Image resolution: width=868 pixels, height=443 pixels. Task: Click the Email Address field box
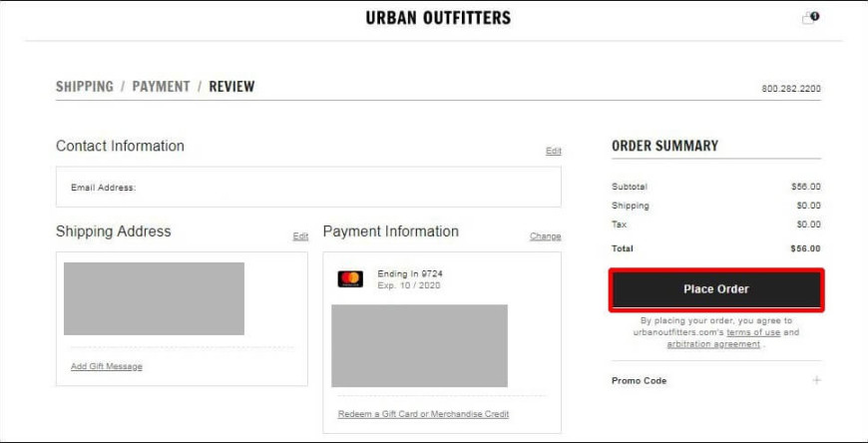pos(308,188)
